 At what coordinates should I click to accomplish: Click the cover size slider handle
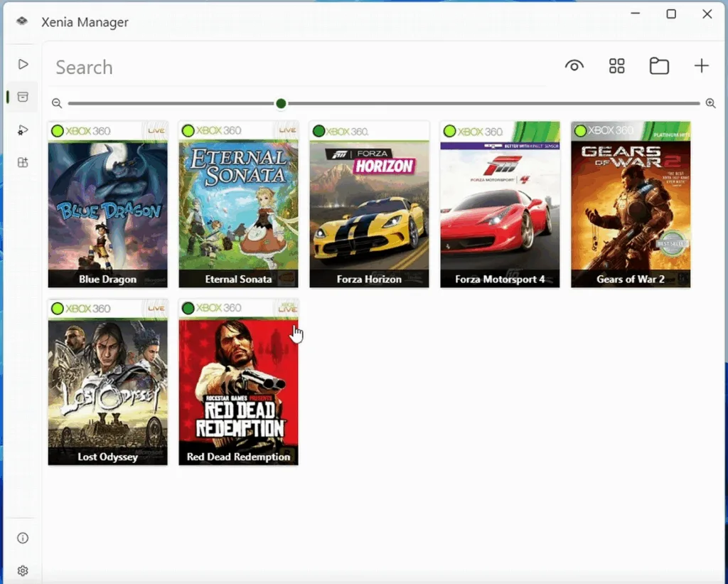pyautogui.click(x=280, y=103)
